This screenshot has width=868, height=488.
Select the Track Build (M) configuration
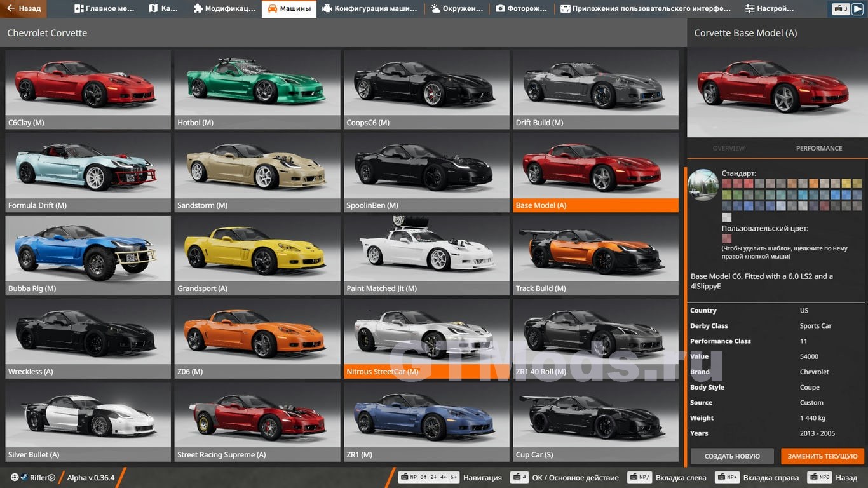point(596,255)
